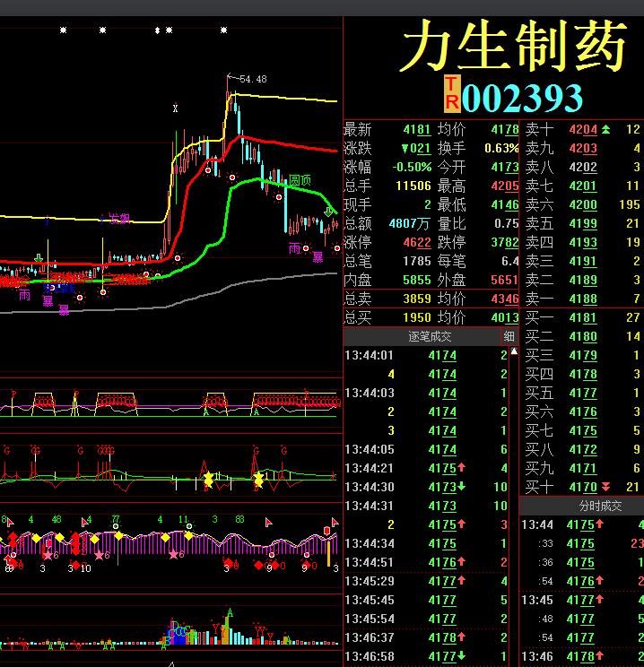
Task: Select 买六 row at 4176
Action: point(582,411)
